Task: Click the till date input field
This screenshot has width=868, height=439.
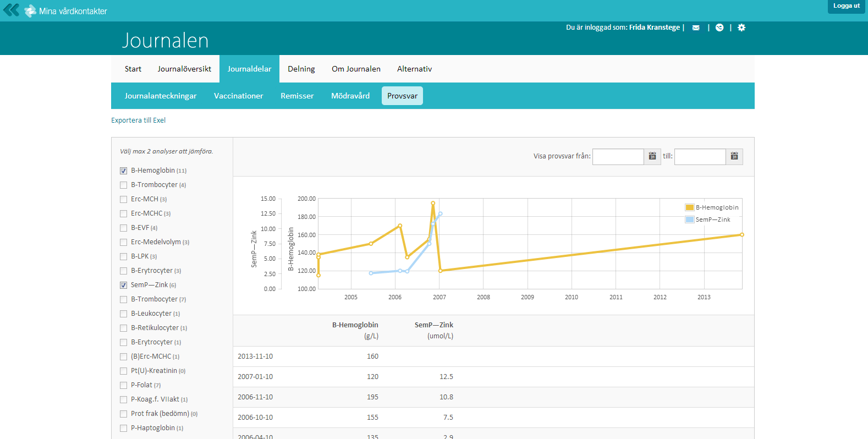Action: tap(700, 157)
